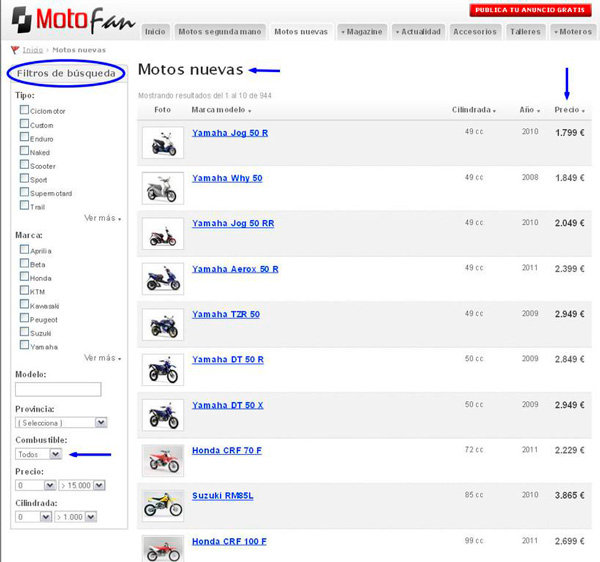Click the Modelo text field
The height and width of the screenshot is (562, 600).
tap(58, 389)
